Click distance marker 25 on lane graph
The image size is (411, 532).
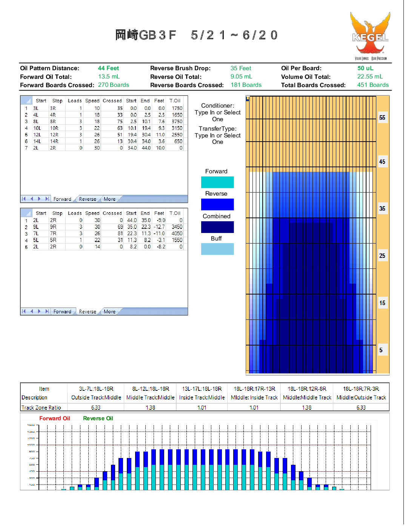coord(382,256)
